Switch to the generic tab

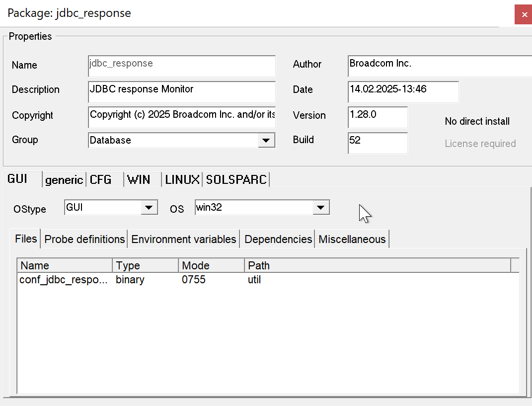tap(64, 180)
